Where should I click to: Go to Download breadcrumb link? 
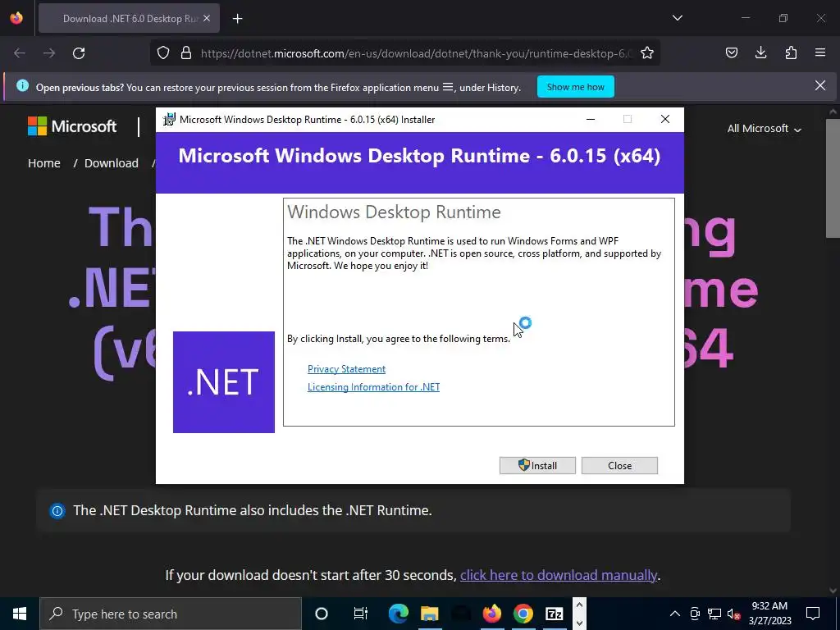112,163
